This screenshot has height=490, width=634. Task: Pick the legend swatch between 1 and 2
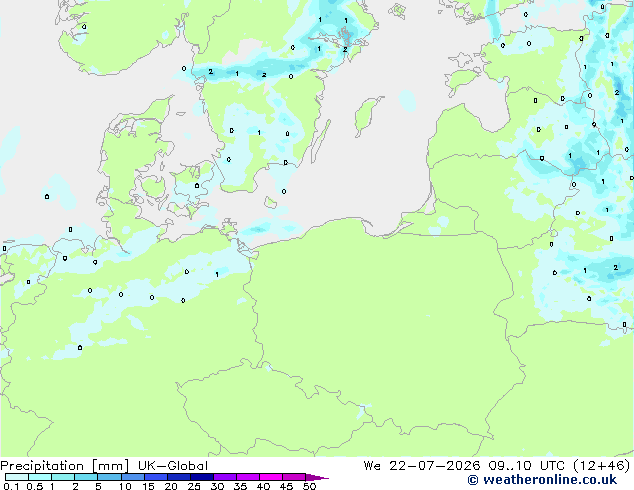point(63,477)
